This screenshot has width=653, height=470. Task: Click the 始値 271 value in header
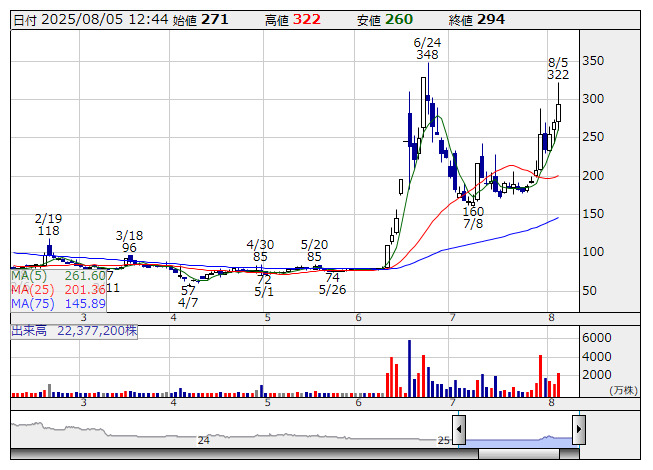(x=228, y=20)
